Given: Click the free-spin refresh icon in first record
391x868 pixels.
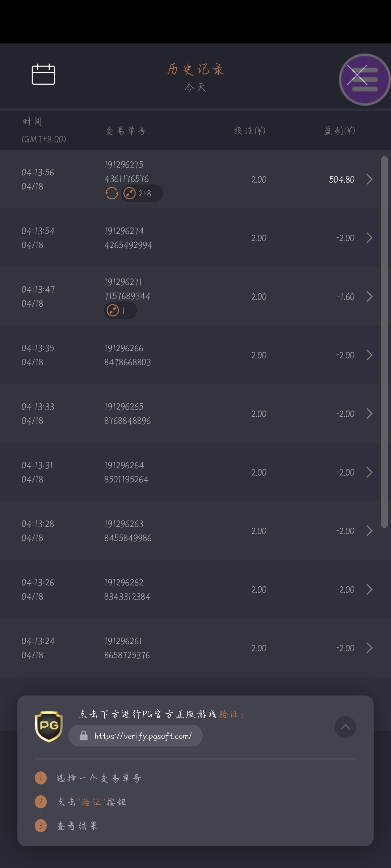Looking at the screenshot, I should pyautogui.click(x=112, y=193).
